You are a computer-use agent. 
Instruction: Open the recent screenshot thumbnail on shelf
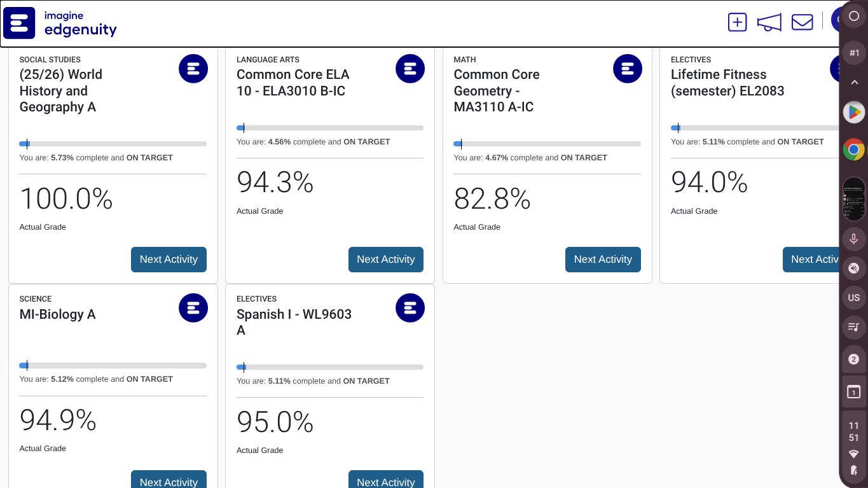[x=854, y=199]
